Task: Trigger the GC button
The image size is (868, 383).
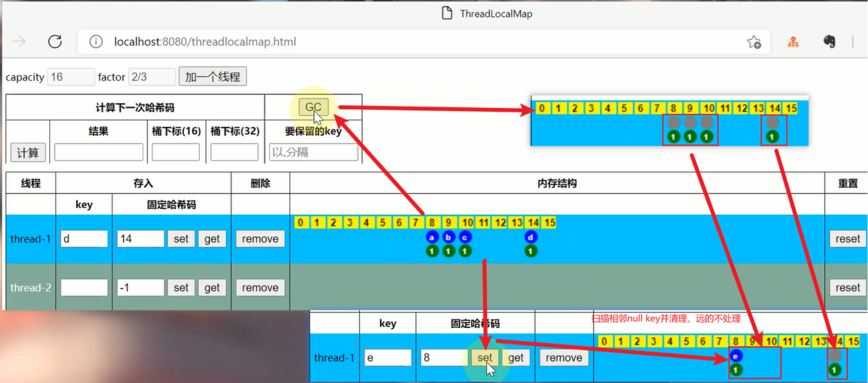Action: coord(313,107)
